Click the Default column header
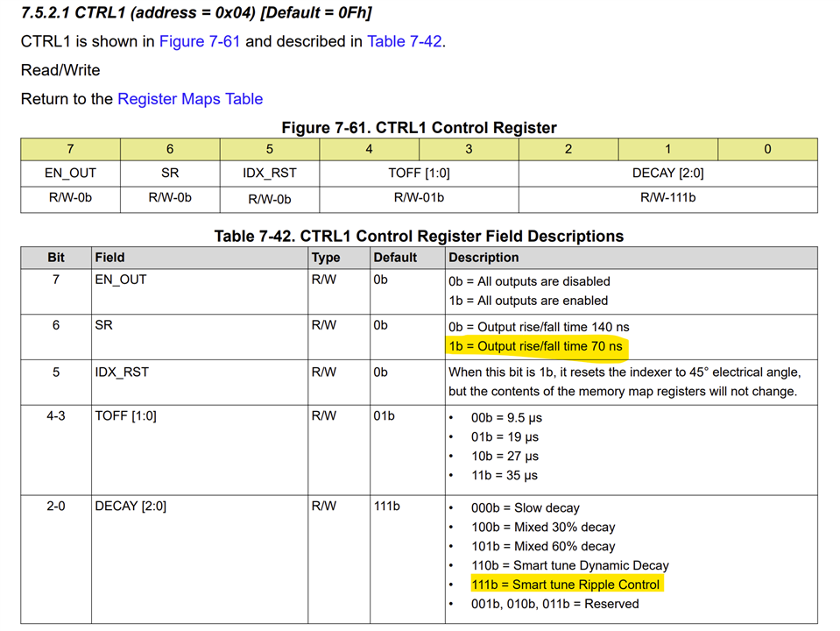 point(395,258)
